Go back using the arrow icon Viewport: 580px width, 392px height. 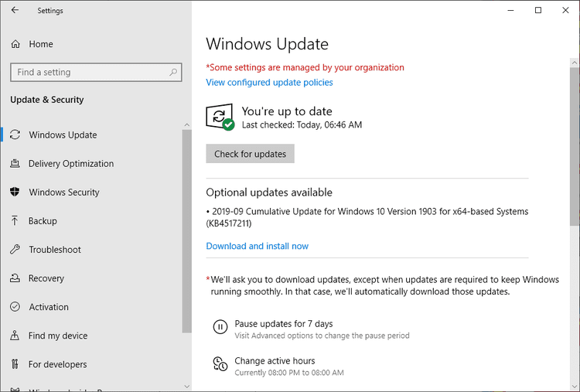tap(15, 10)
